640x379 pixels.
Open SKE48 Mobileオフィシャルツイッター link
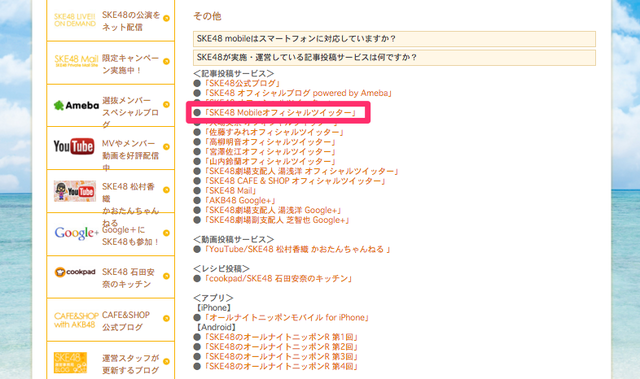(x=280, y=113)
